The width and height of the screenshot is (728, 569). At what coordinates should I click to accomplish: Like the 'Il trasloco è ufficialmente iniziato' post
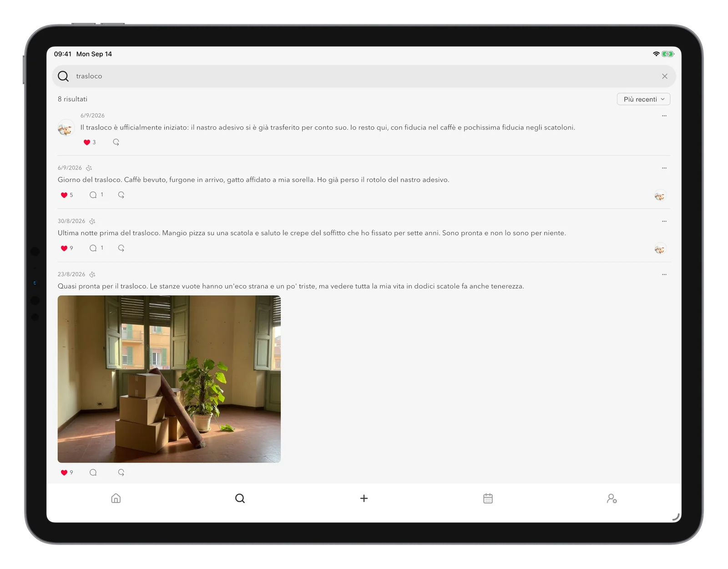(x=87, y=142)
